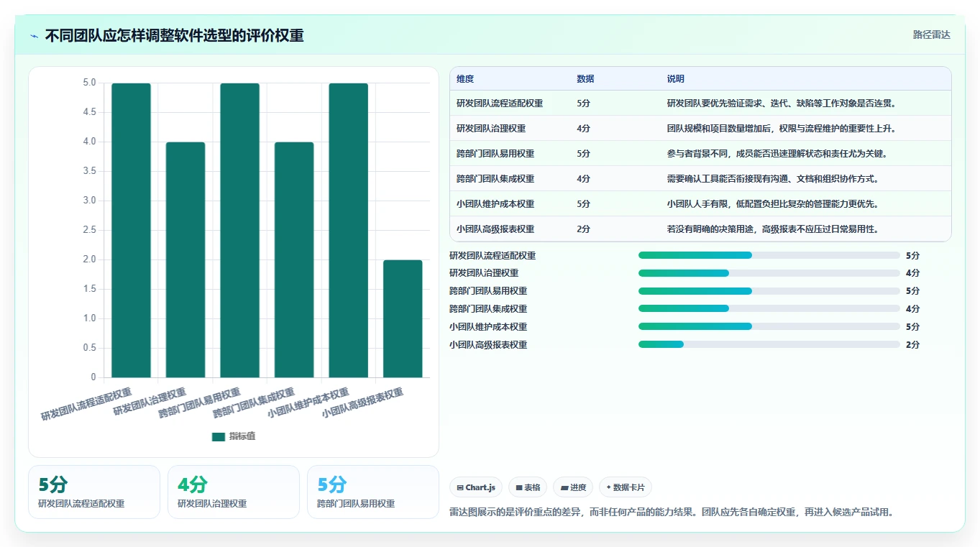980x547 pixels.
Task: Open the 5分 跨部门团队易用权重 data card
Action: [373, 492]
